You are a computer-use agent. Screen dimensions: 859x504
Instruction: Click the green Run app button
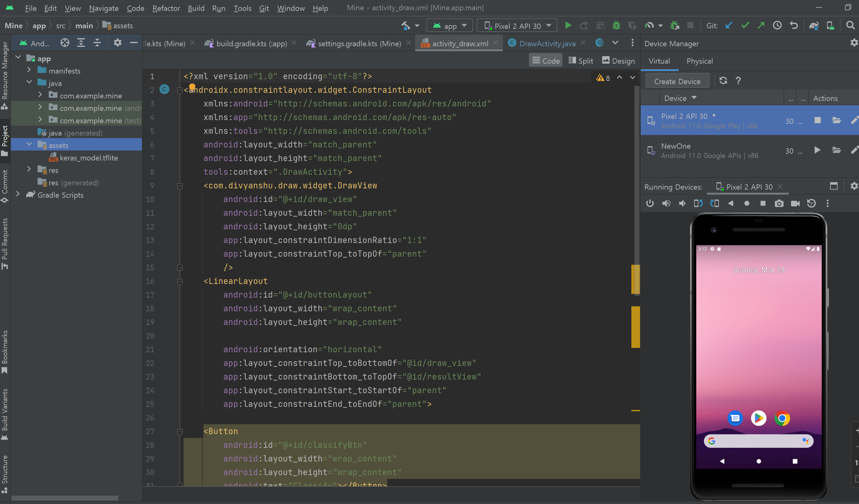tap(568, 26)
